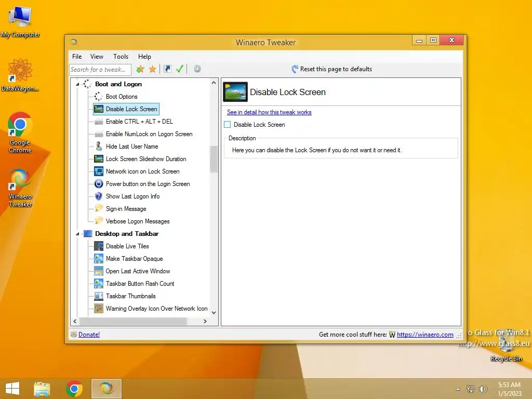Select Verbose Logon Messages item

pos(137,221)
